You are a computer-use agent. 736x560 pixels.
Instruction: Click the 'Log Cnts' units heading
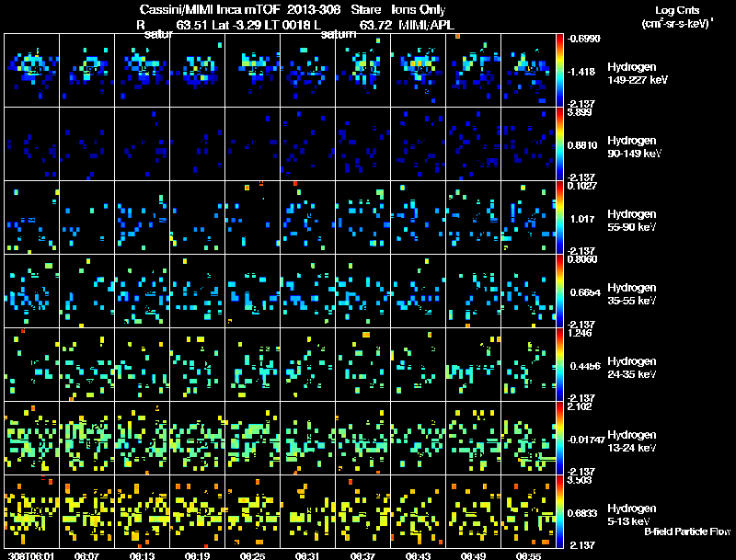pyautogui.click(x=677, y=10)
